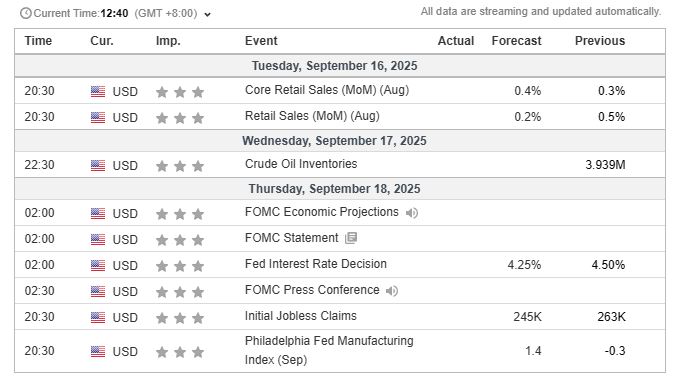Click US flag in Philadelphia Fed Manufacturing row
The height and width of the screenshot is (380, 676).
[x=98, y=352]
